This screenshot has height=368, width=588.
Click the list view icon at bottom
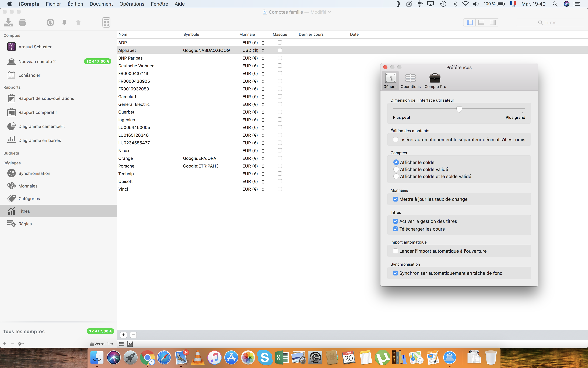[x=121, y=344]
